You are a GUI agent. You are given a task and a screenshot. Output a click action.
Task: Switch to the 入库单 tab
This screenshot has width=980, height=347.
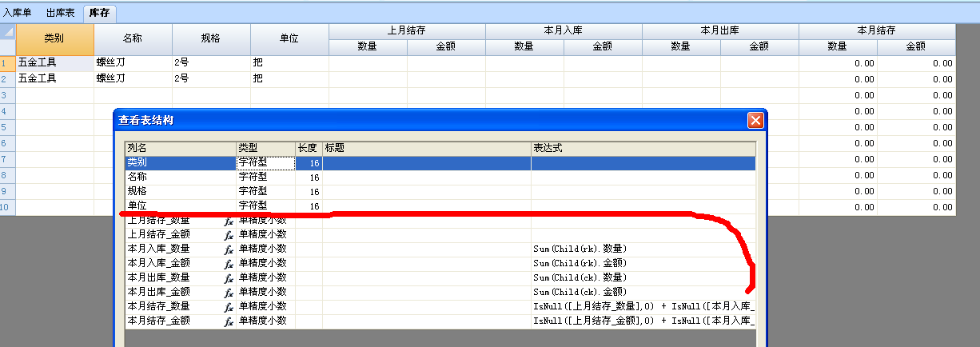18,13
